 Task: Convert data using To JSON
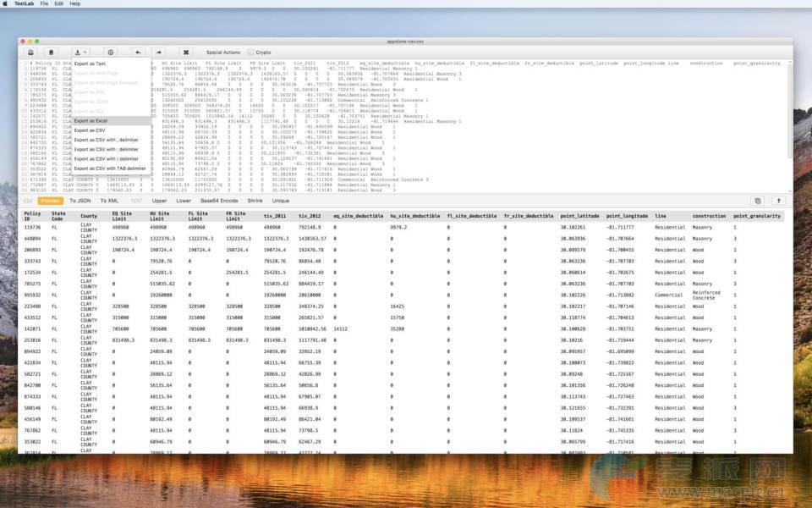pos(80,201)
